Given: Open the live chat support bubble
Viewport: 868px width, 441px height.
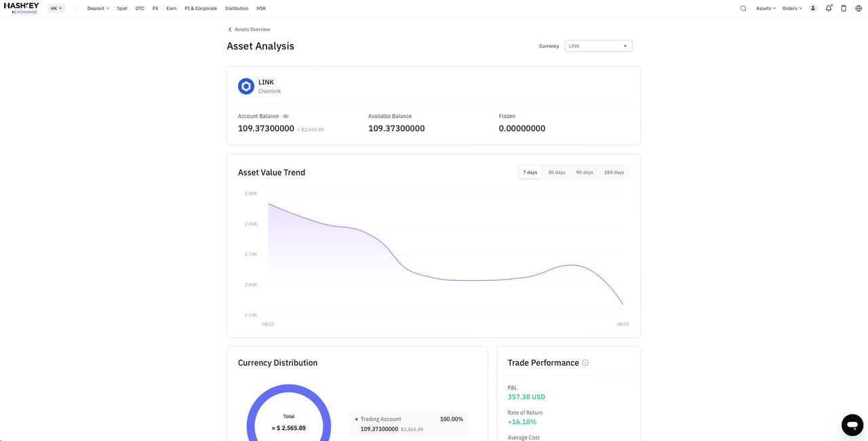Looking at the screenshot, I should coord(852,425).
